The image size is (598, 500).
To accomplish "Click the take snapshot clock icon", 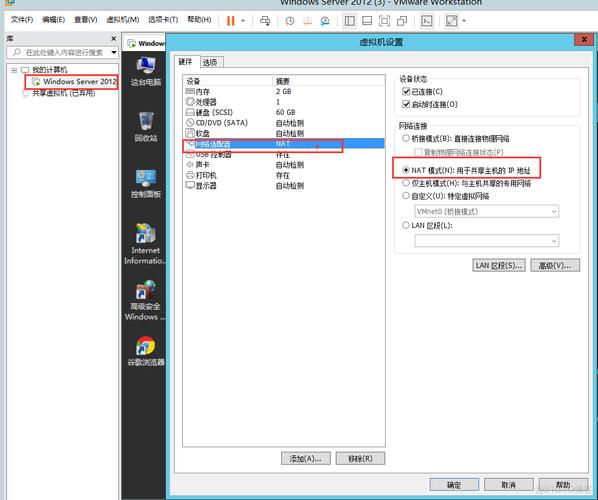I will [290, 21].
